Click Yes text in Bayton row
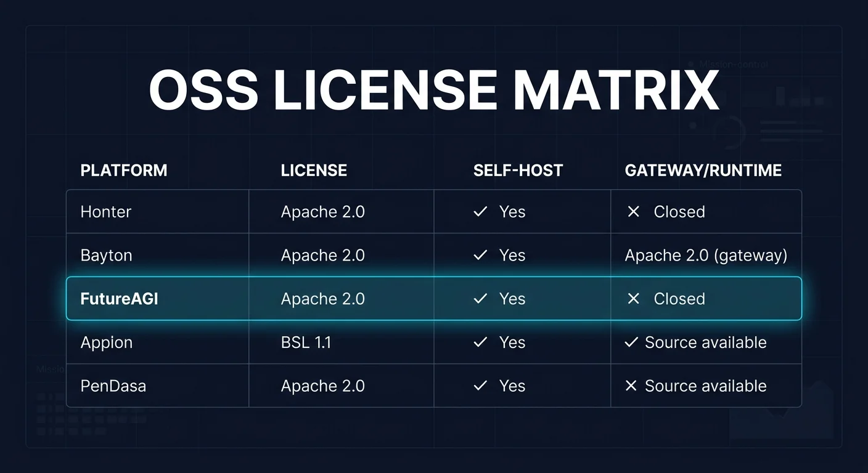This screenshot has height=473, width=868. (512, 256)
